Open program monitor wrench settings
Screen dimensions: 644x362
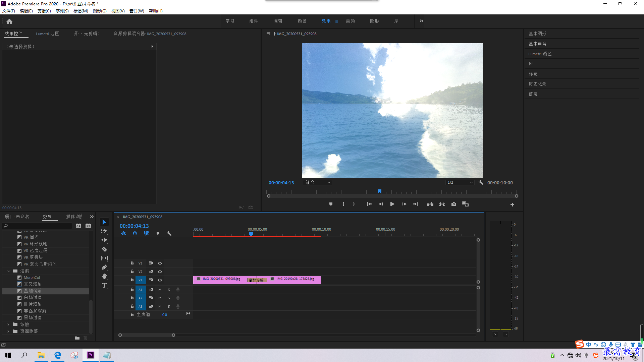tap(481, 183)
